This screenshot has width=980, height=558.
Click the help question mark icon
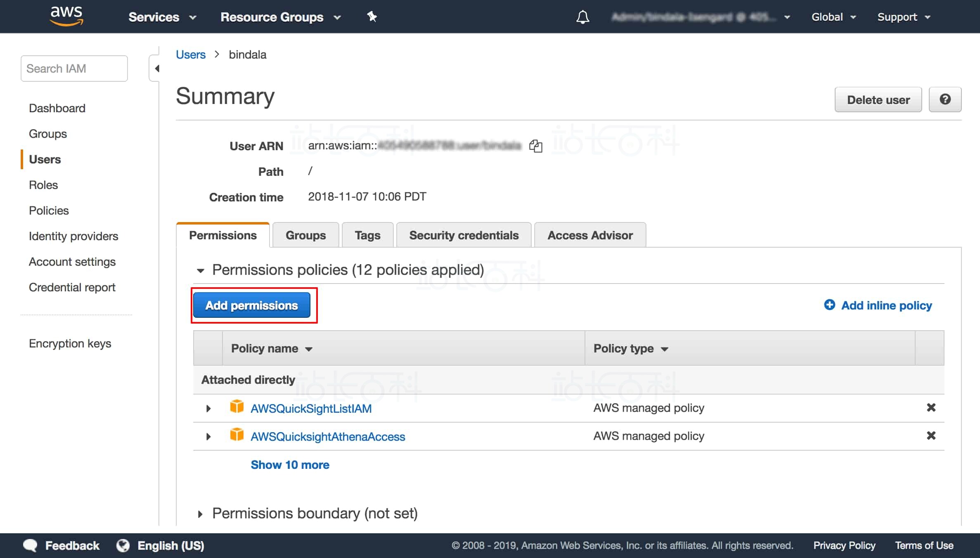pyautogui.click(x=945, y=99)
